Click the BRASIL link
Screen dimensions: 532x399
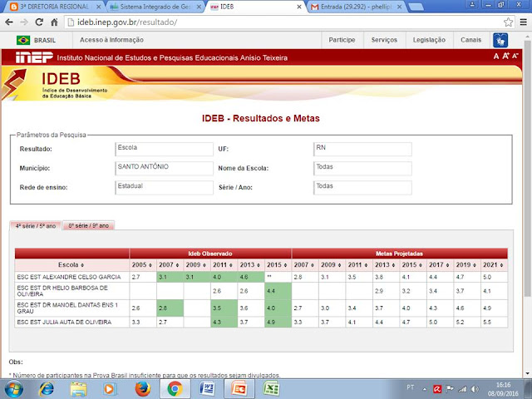pyautogui.click(x=45, y=41)
